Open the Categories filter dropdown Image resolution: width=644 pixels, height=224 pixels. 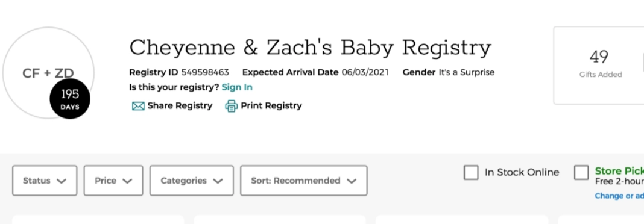[x=191, y=181]
